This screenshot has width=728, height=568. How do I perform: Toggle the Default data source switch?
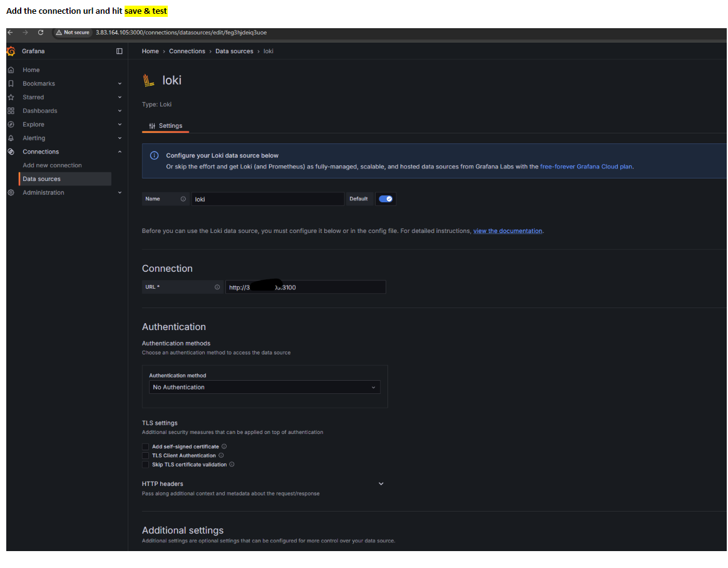[386, 199]
